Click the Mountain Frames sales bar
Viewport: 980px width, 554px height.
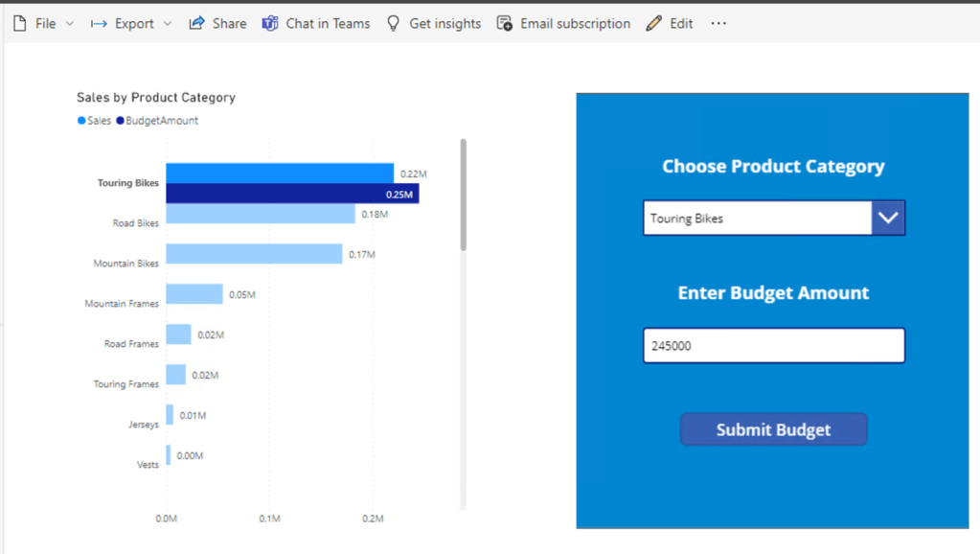(194, 294)
